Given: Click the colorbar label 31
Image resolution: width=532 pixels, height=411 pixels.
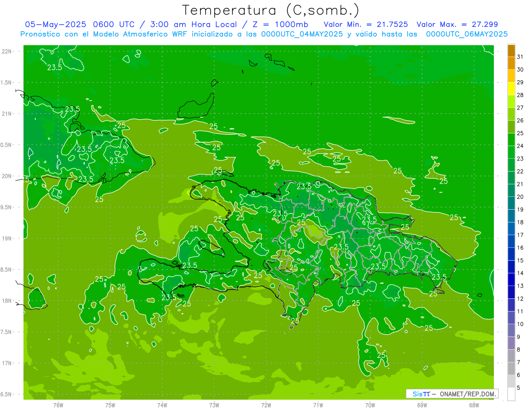Looking at the screenshot, I should tap(520, 57).
